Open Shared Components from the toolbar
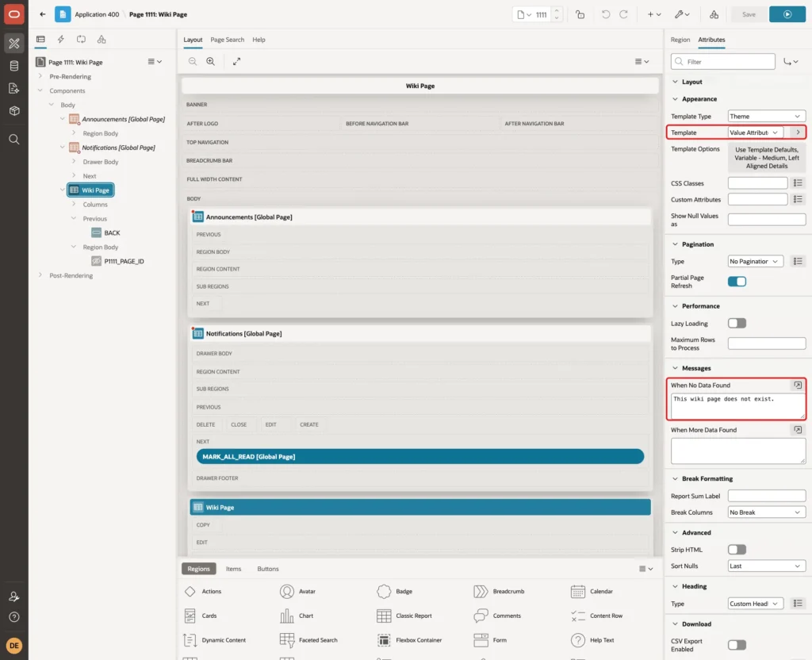 point(714,14)
